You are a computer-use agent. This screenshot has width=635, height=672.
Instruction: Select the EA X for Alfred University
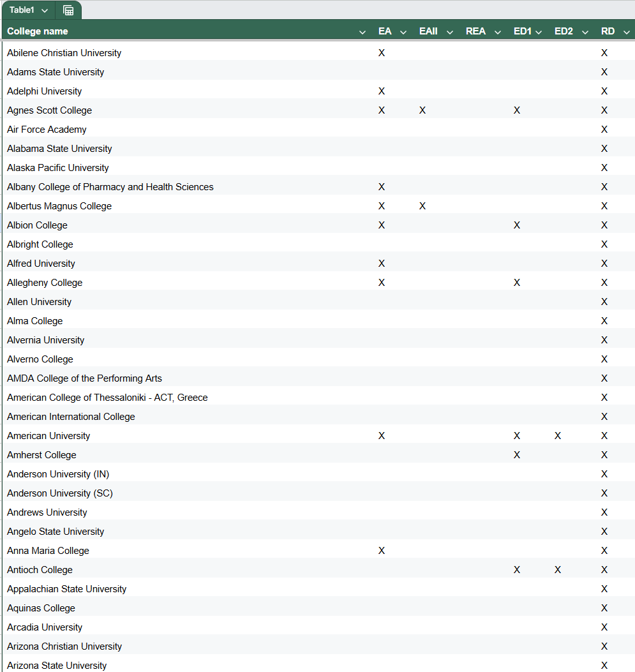tap(382, 264)
